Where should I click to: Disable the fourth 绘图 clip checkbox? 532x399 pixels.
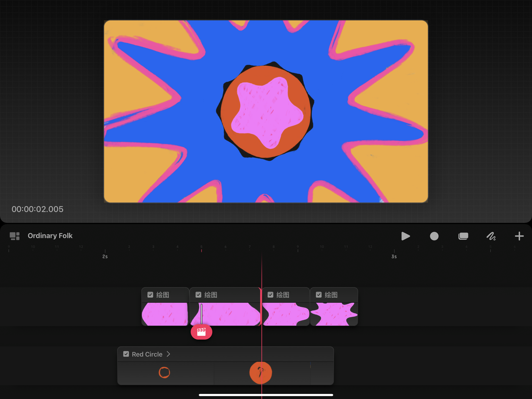319,295
